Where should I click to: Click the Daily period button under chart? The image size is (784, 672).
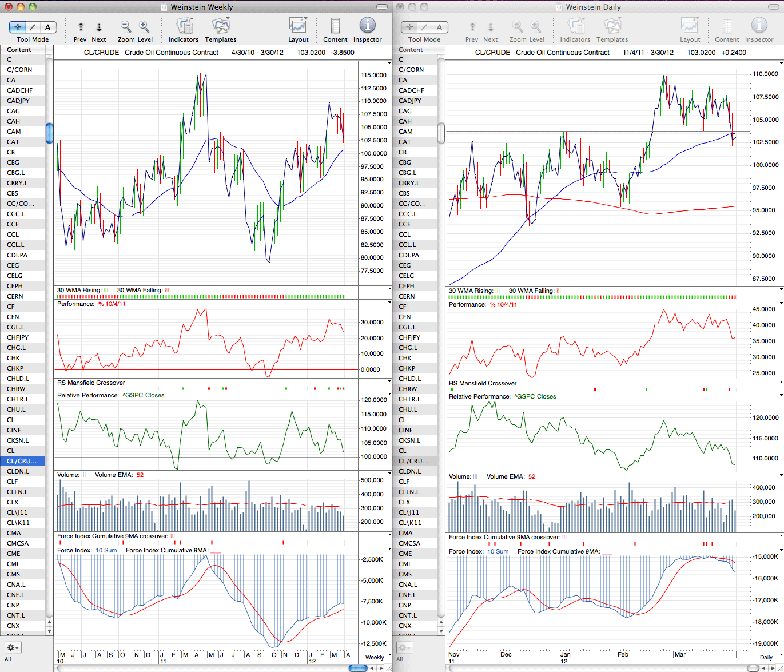coord(766,657)
